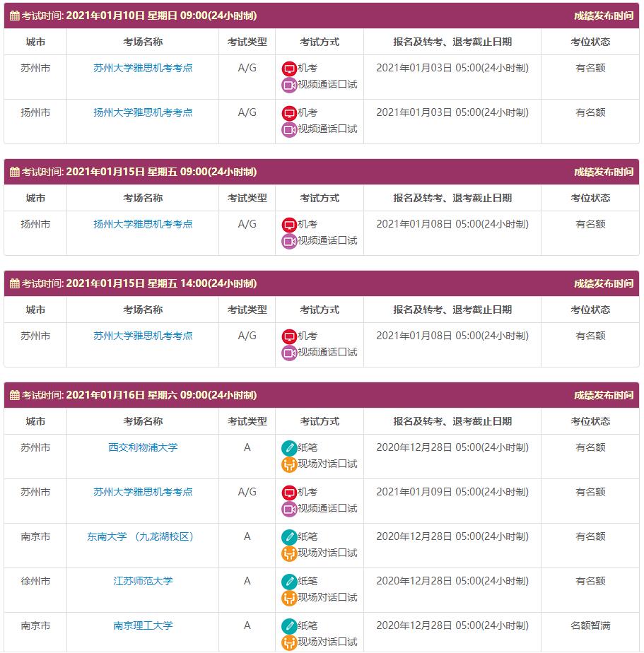Click calendar icon for 01月15日 09:00 session
The height and width of the screenshot is (653, 644).
point(15,172)
